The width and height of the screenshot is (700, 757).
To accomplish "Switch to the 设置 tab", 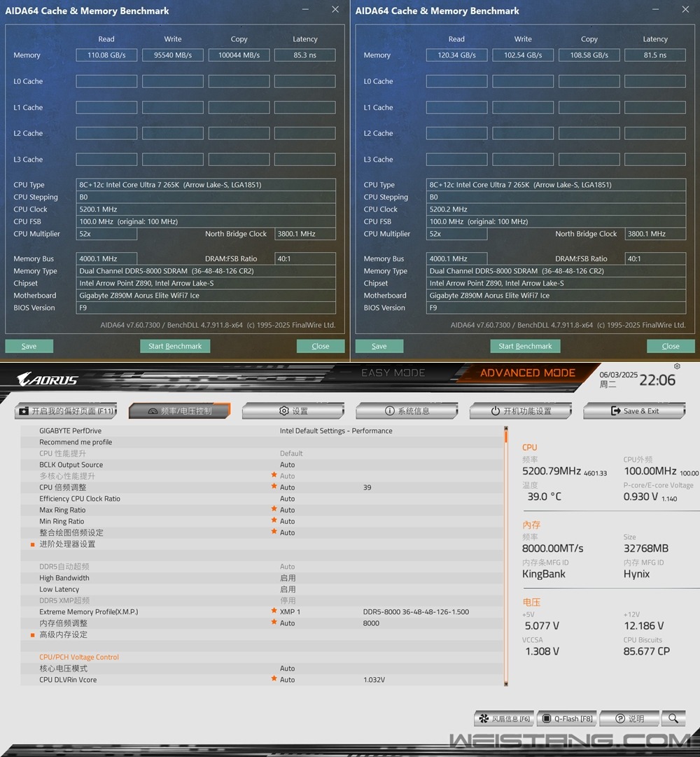I will point(293,411).
